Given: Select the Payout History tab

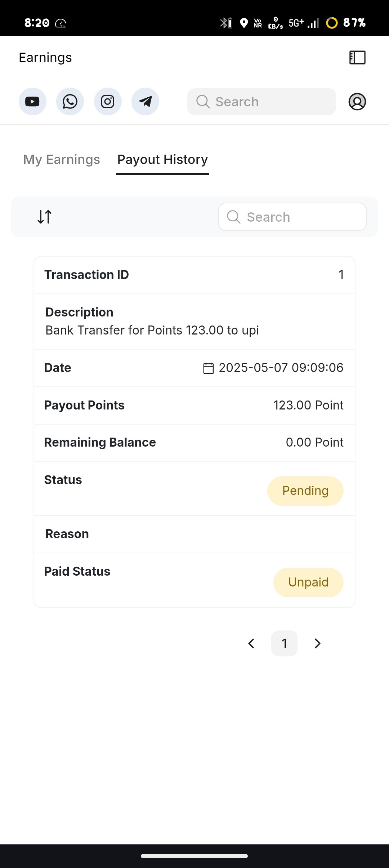Looking at the screenshot, I should (162, 159).
